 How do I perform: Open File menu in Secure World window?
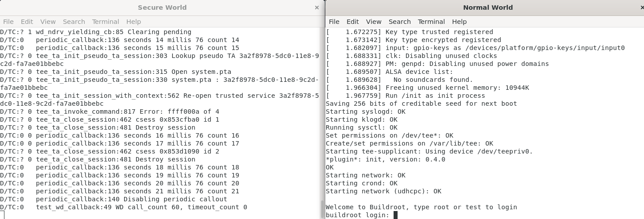8,22
